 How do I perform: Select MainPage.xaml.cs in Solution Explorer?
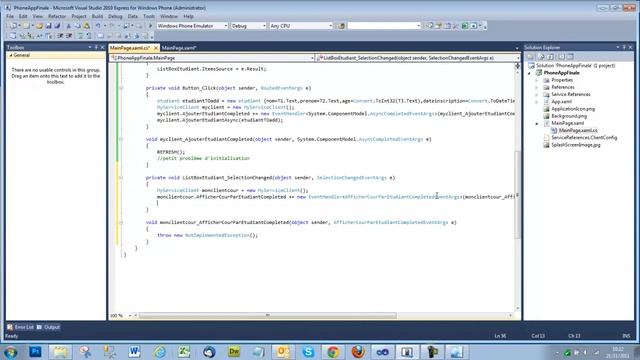pyautogui.click(x=578, y=131)
